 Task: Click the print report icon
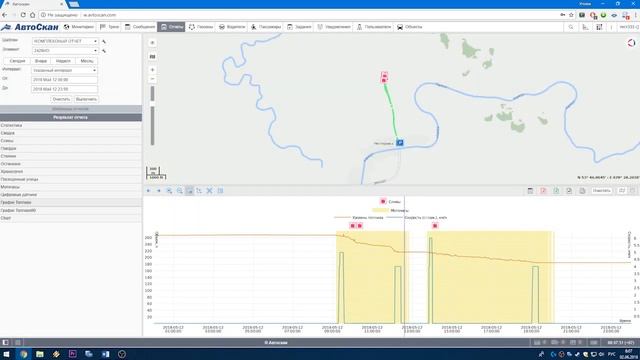coord(530,191)
